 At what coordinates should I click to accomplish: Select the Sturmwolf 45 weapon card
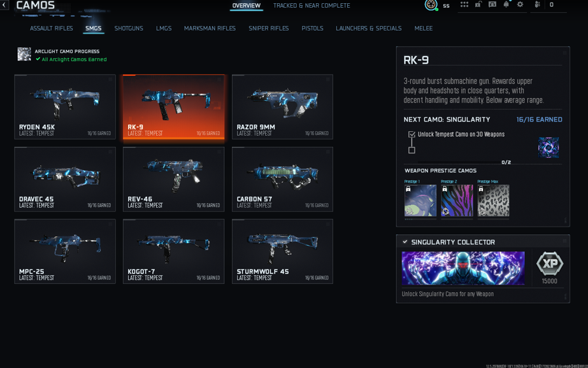point(282,251)
